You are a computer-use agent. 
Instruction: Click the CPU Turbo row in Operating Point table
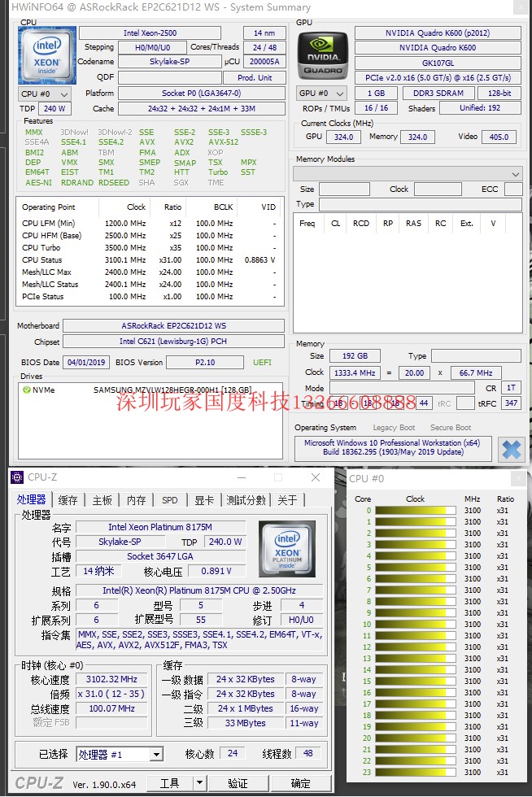149,247
